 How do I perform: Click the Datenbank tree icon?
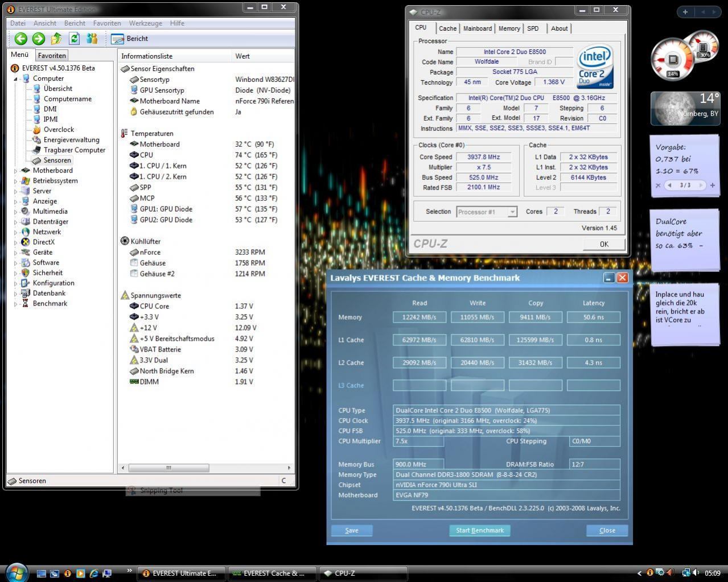coord(26,294)
